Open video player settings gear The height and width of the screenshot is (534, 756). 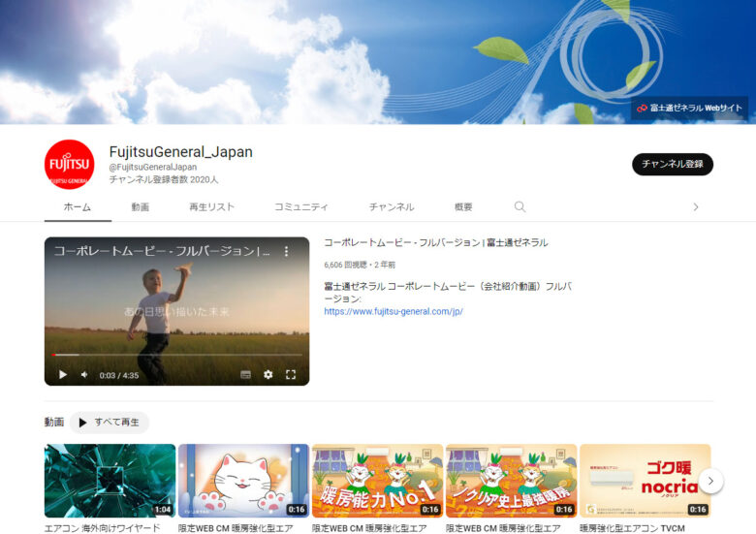tap(268, 374)
